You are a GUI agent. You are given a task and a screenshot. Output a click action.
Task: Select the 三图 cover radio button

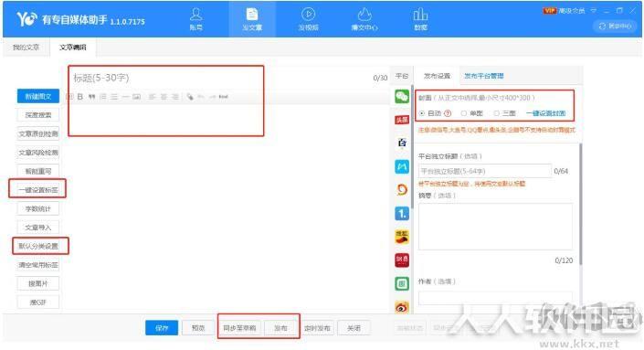[497, 113]
